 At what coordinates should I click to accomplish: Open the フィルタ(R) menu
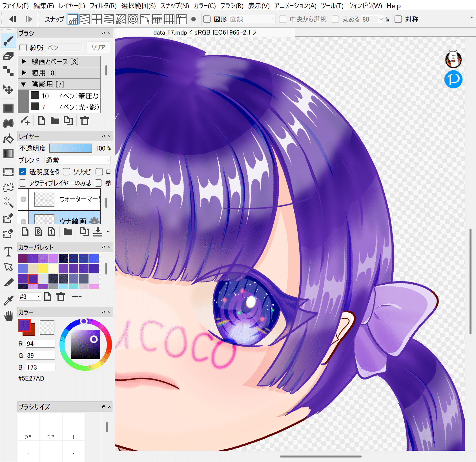coord(103,6)
